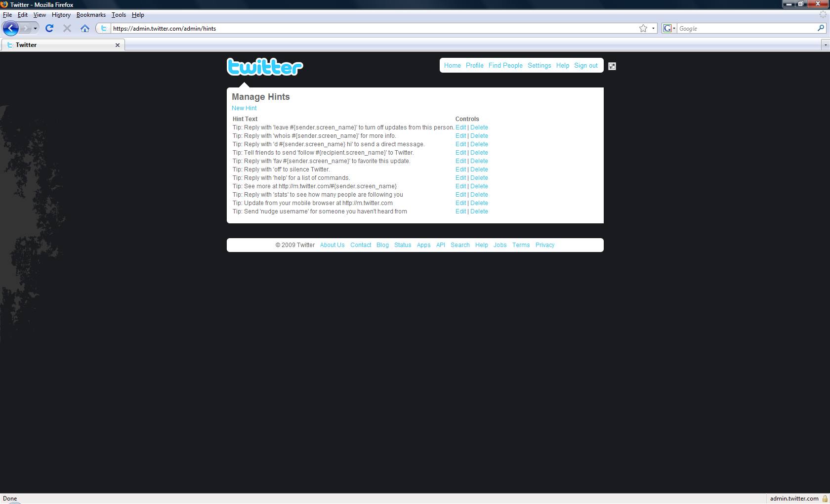The image size is (830, 504).
Task: Open the History menu
Action: (61, 15)
